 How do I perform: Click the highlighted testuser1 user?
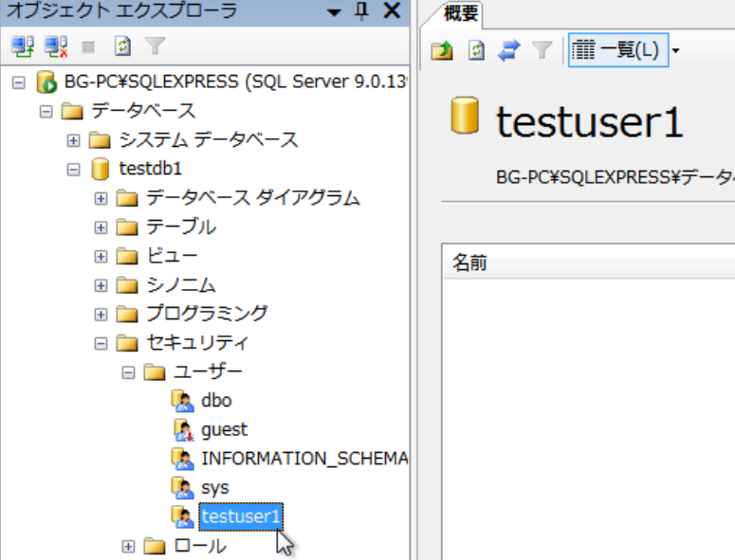[x=241, y=517]
